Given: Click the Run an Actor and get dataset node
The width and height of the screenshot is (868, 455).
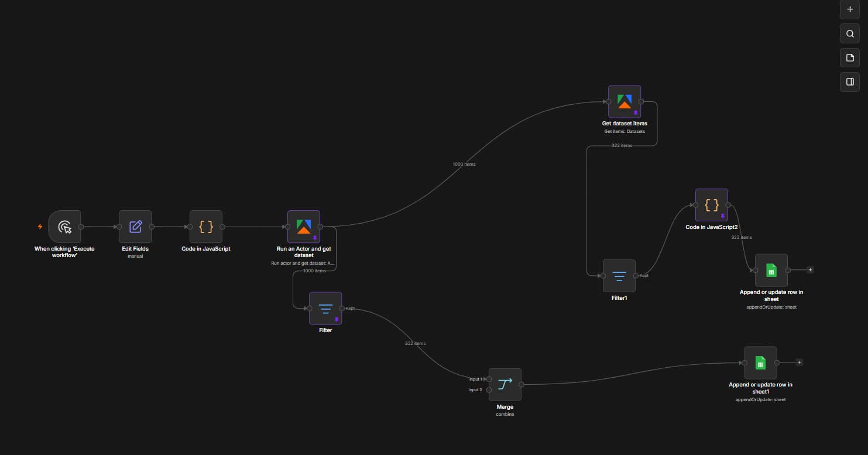Looking at the screenshot, I should (304, 227).
